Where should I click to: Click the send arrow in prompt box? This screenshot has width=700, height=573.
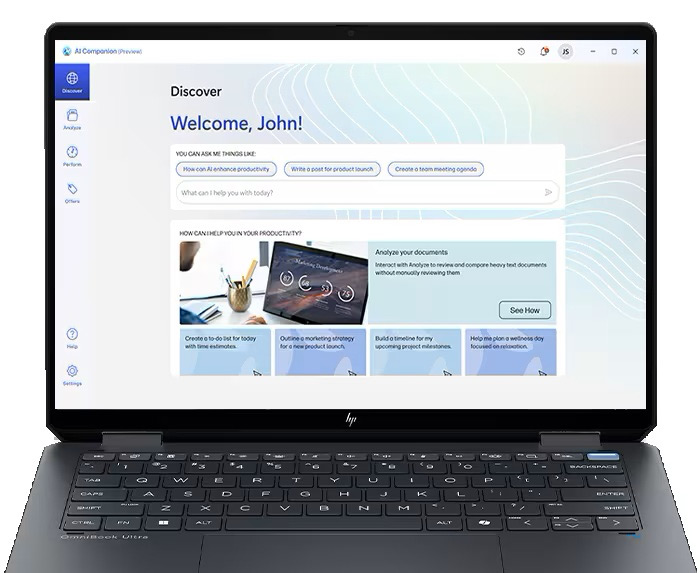tap(548, 192)
